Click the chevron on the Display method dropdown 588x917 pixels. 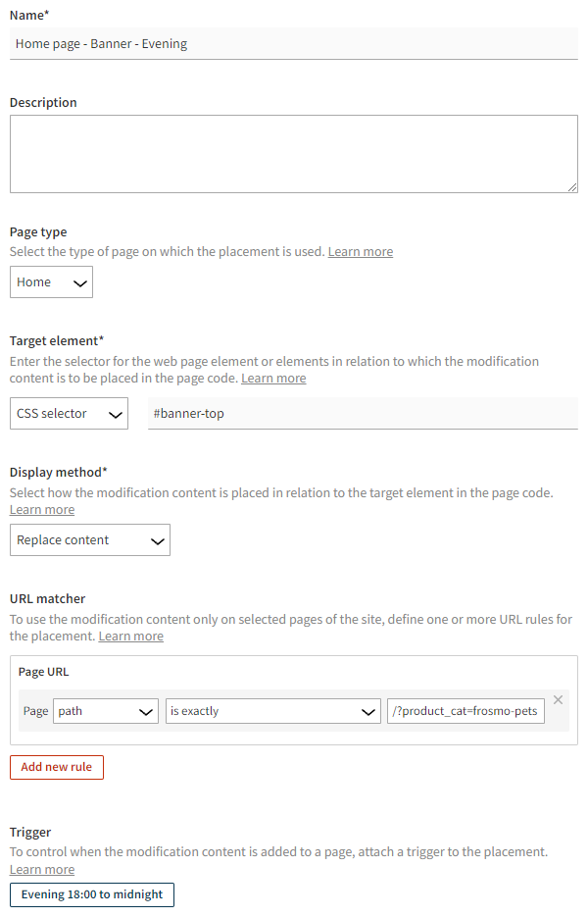coord(155,539)
